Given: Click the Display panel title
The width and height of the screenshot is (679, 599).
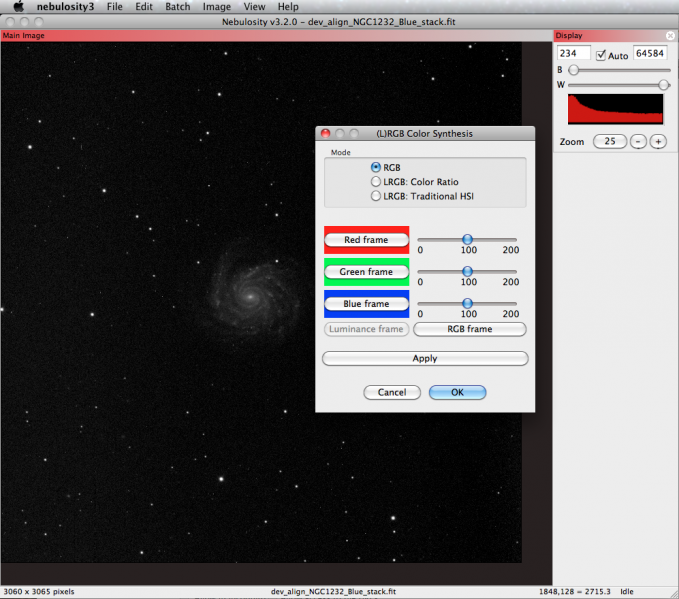Looking at the screenshot, I should tap(569, 36).
